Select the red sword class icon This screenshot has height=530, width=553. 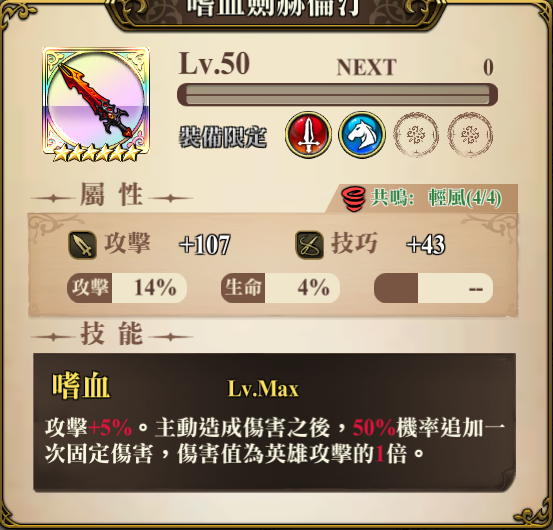pyautogui.click(x=308, y=135)
